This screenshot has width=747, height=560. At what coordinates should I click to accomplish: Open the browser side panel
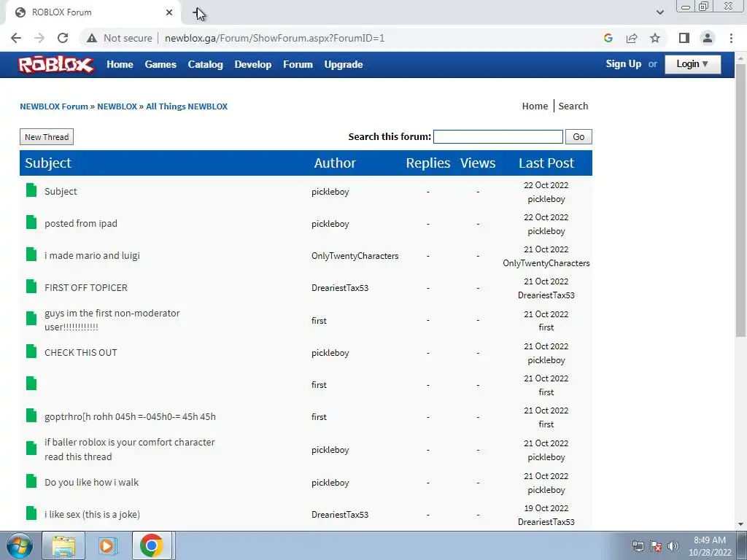(684, 38)
